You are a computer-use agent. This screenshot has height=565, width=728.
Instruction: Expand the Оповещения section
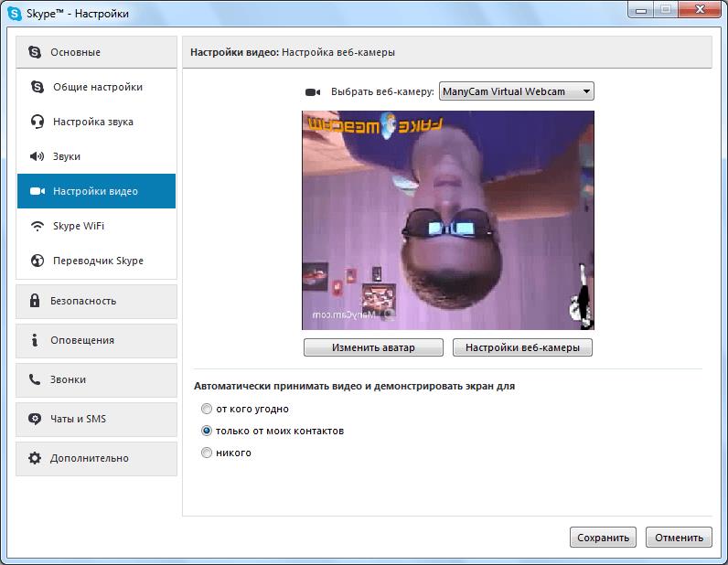tap(97, 340)
